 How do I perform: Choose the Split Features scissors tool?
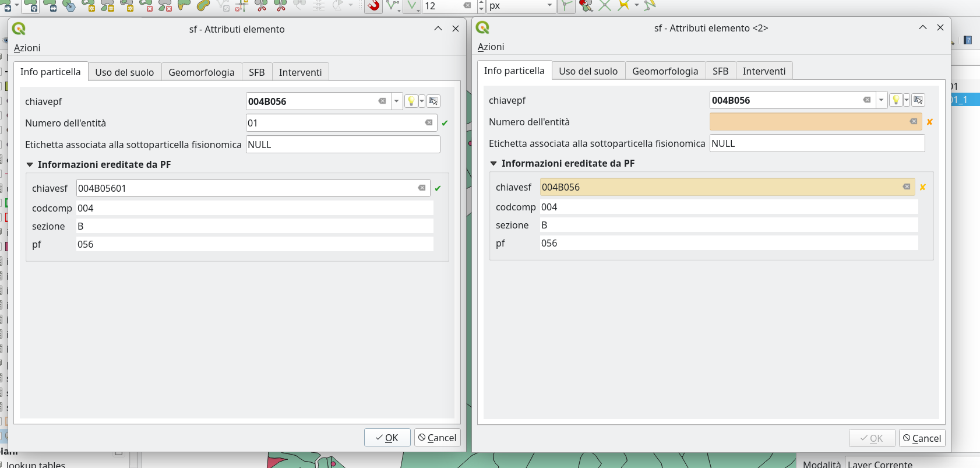click(x=261, y=6)
